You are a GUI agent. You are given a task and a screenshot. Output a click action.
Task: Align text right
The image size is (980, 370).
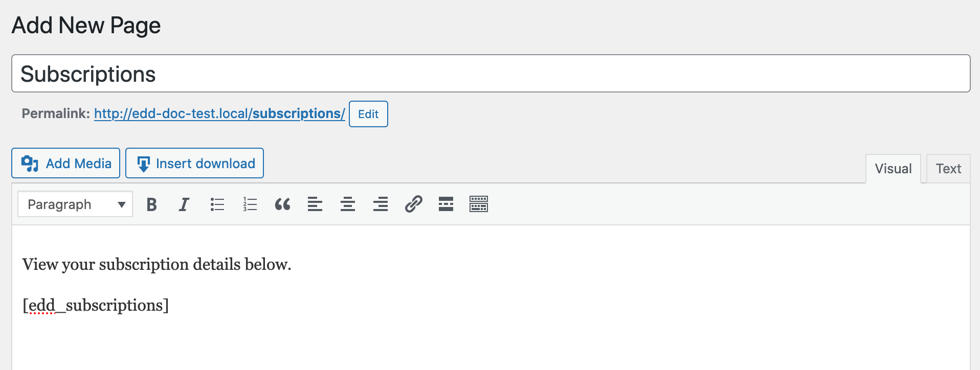381,204
